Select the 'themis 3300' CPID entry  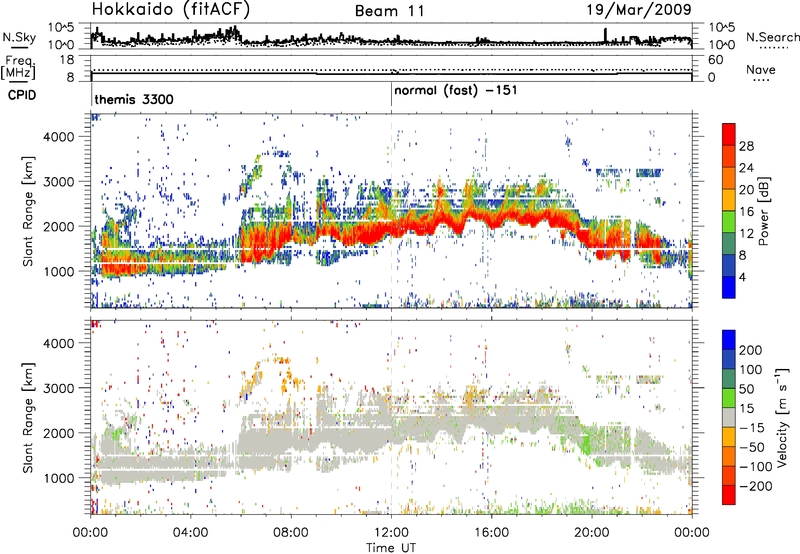tap(134, 99)
